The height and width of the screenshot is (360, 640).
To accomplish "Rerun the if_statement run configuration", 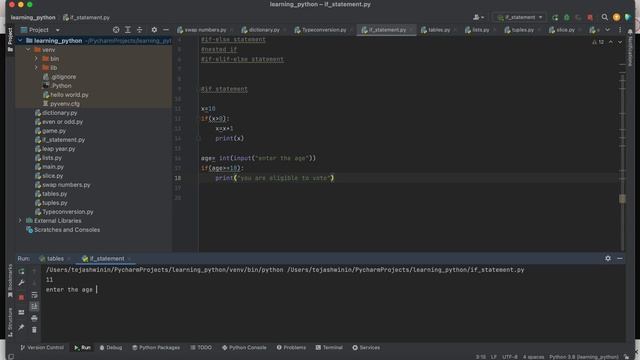I will coord(555,18).
